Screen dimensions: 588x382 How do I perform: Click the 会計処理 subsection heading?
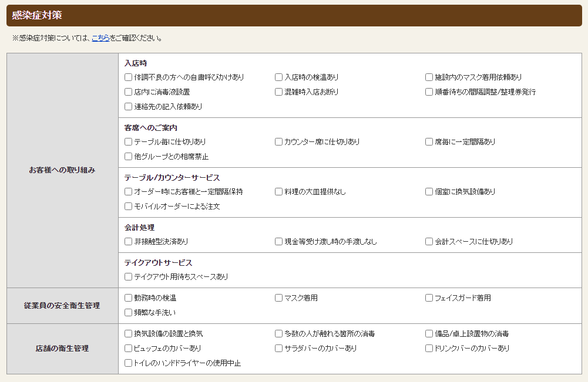139,227
